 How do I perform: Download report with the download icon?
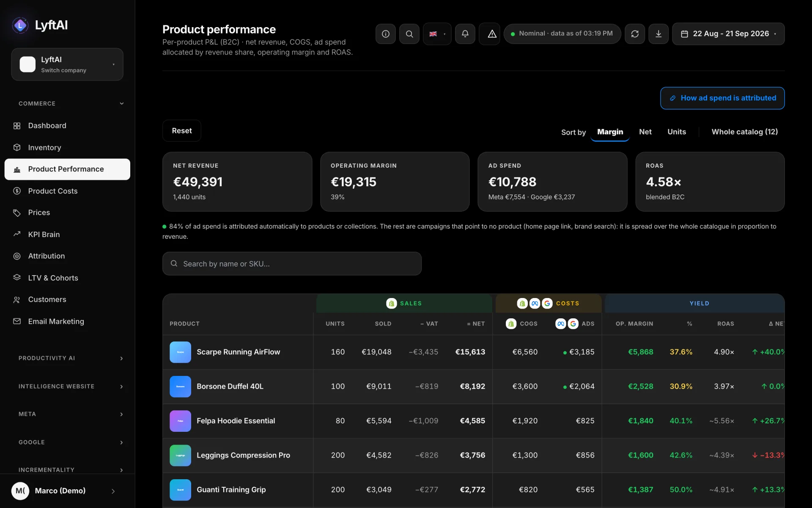coord(658,34)
